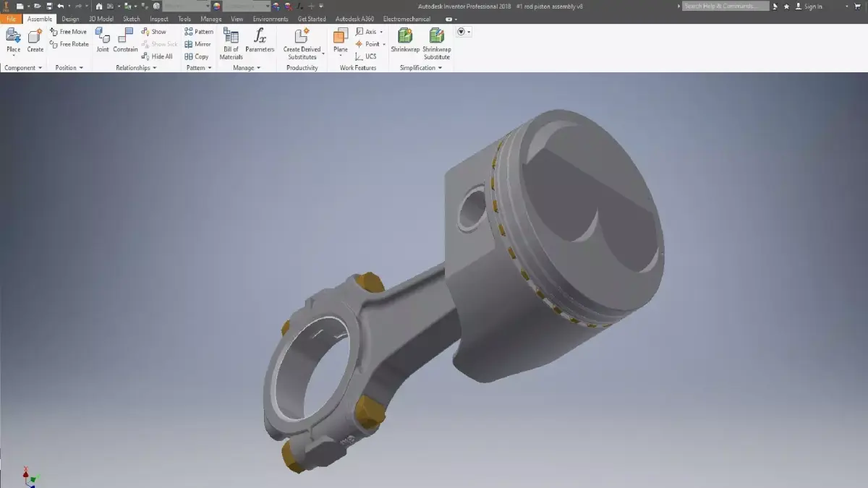
Task: Click the UCS tool
Action: 365,56
